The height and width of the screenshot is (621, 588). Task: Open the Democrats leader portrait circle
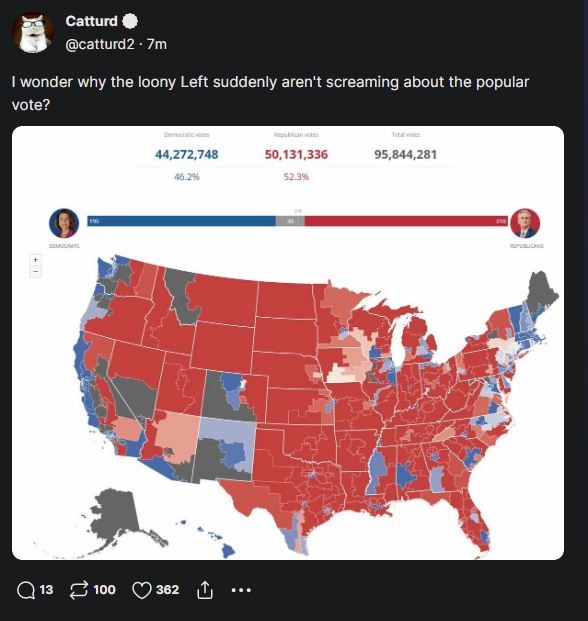click(64, 223)
